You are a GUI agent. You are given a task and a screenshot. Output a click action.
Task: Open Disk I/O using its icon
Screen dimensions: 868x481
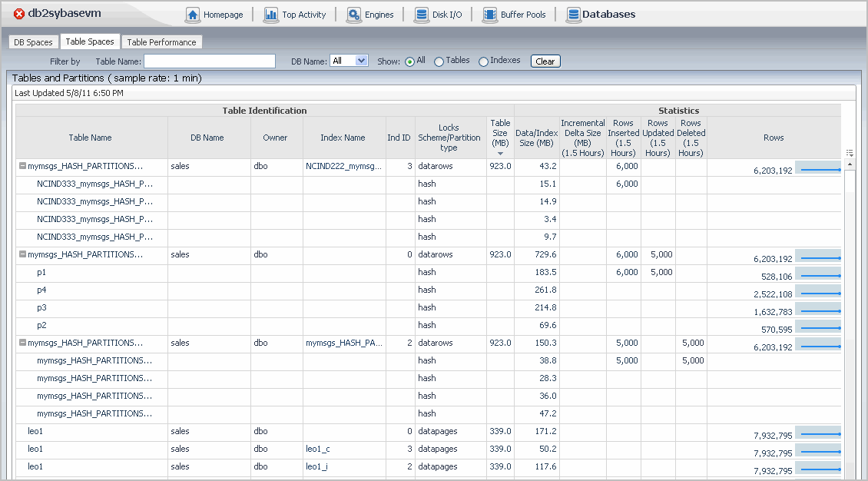[421, 15]
